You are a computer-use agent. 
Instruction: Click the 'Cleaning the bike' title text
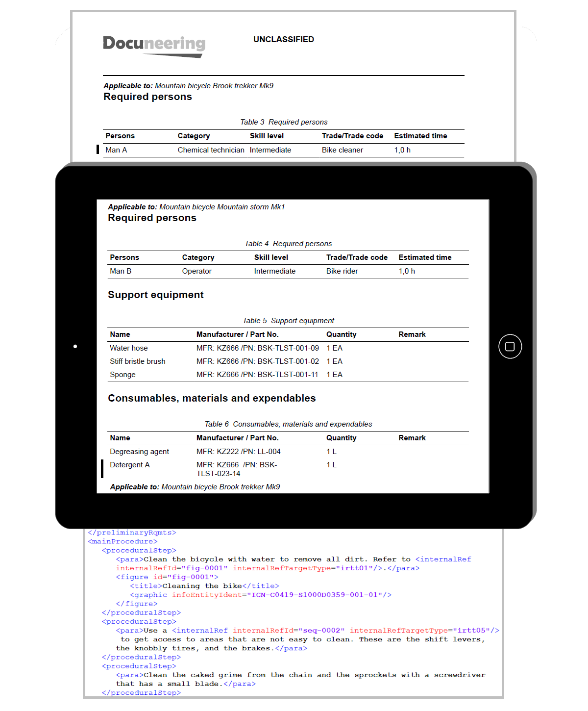tap(202, 586)
